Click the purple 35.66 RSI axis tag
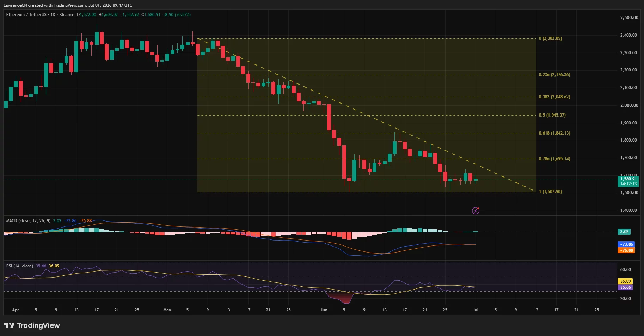 625,287
